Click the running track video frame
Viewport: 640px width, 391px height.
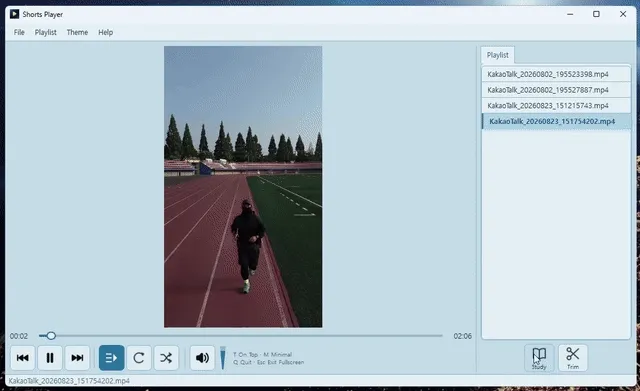[243, 187]
